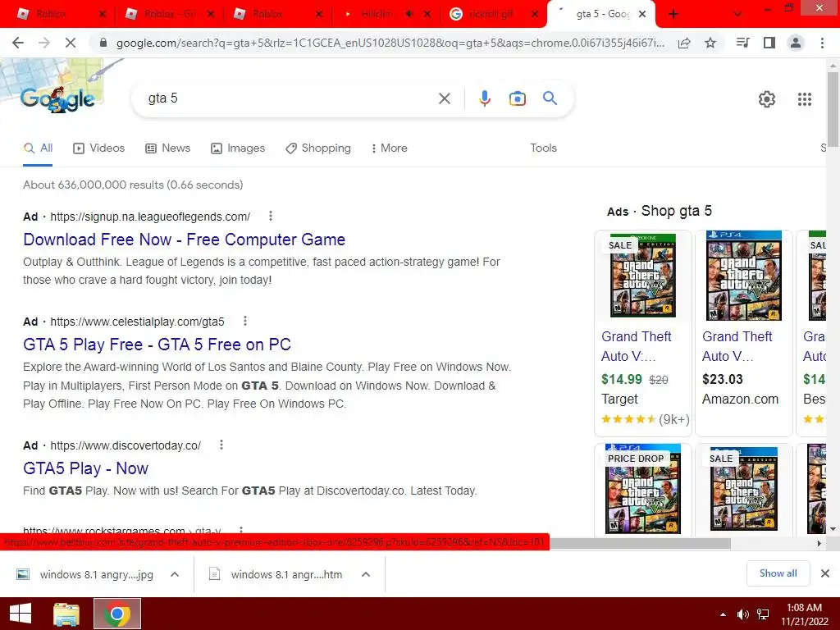Open Chrome profile avatar
This screenshot has height=630, width=840.
pyautogui.click(x=796, y=43)
